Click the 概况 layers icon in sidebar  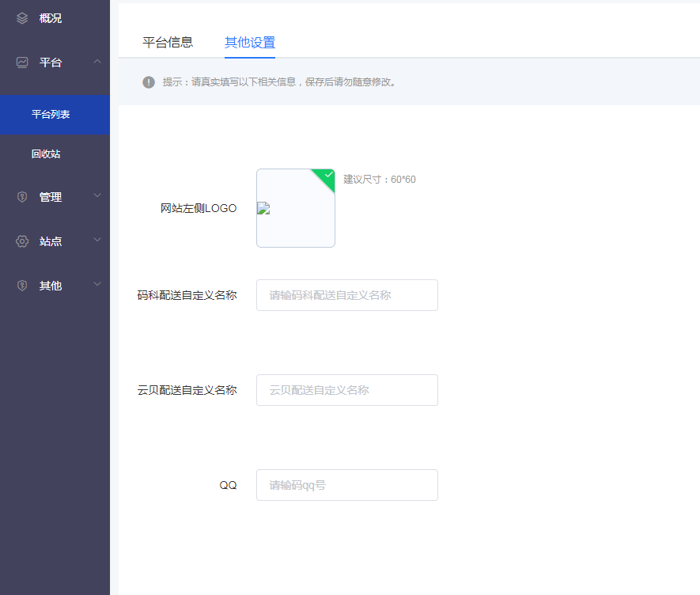click(x=22, y=18)
